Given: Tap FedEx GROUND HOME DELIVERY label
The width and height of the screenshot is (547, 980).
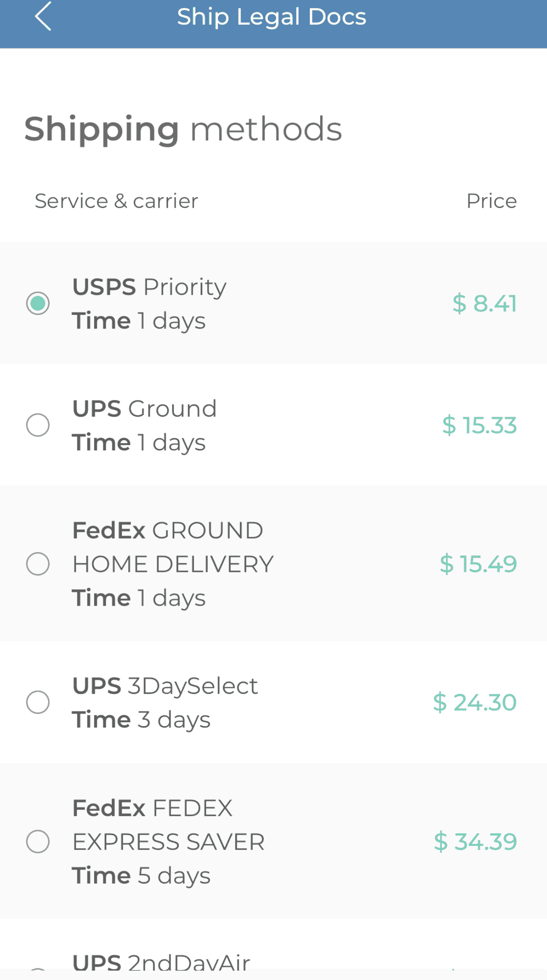Looking at the screenshot, I should coord(173,547).
